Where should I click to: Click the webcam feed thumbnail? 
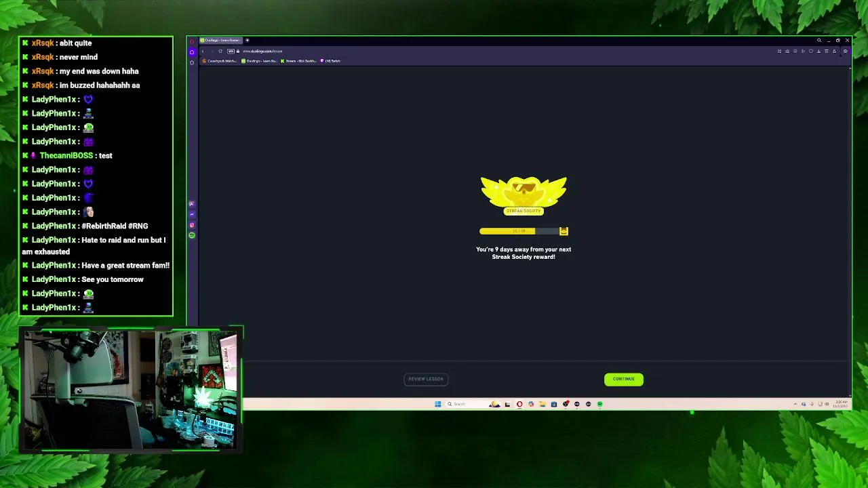[131, 389]
